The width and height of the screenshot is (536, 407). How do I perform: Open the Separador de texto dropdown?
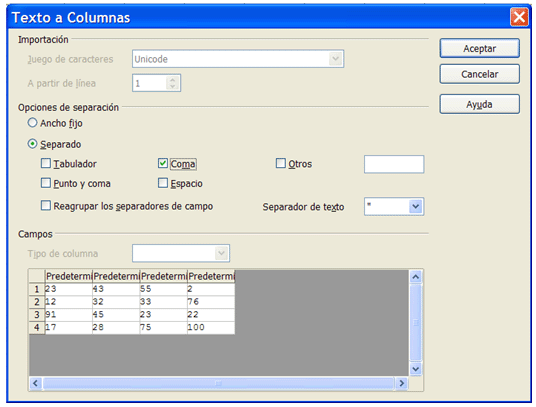coord(415,206)
